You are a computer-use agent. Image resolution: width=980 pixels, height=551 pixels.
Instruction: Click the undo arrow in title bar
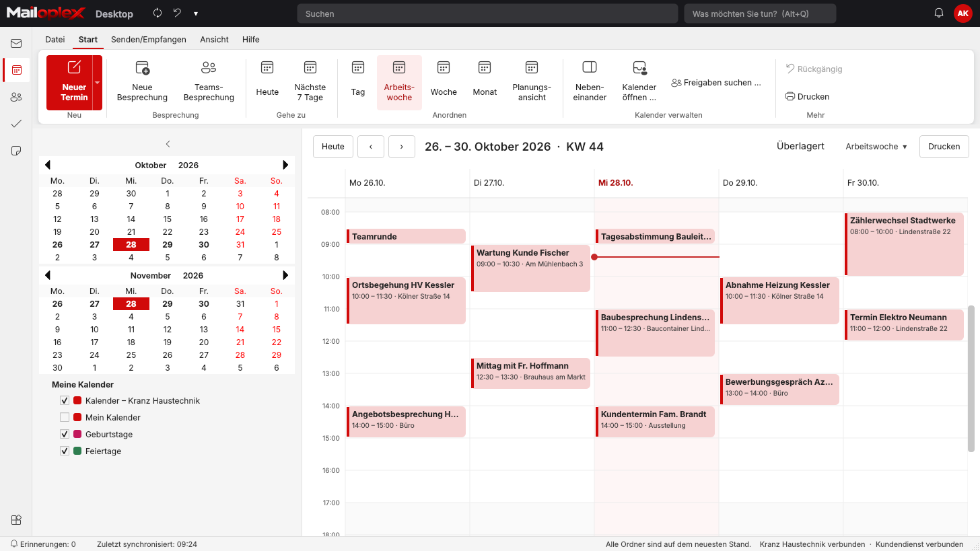[177, 13]
